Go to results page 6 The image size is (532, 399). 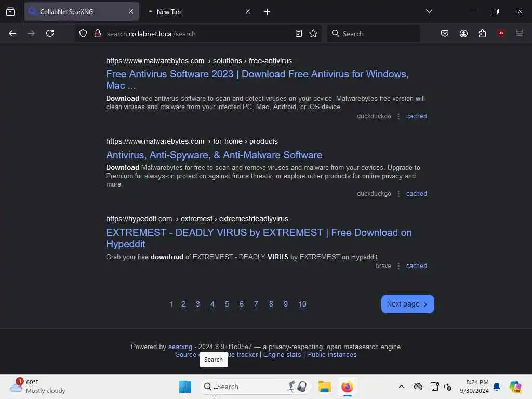(x=242, y=304)
